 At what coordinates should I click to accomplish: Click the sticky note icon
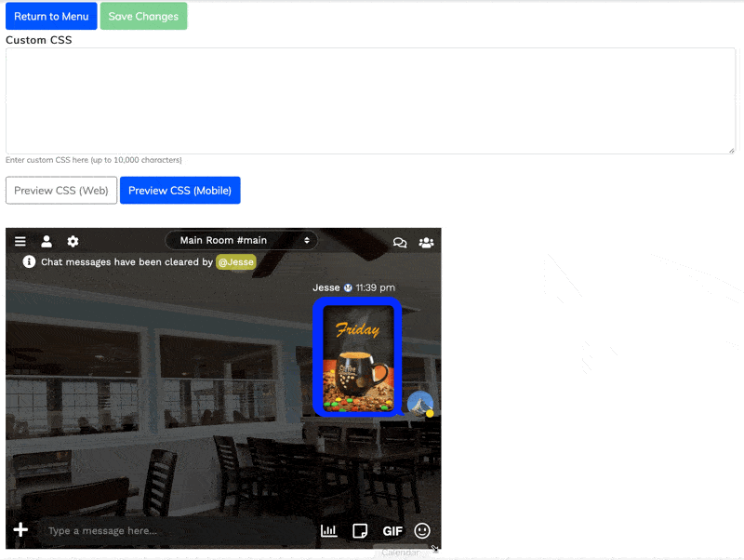[360, 530]
